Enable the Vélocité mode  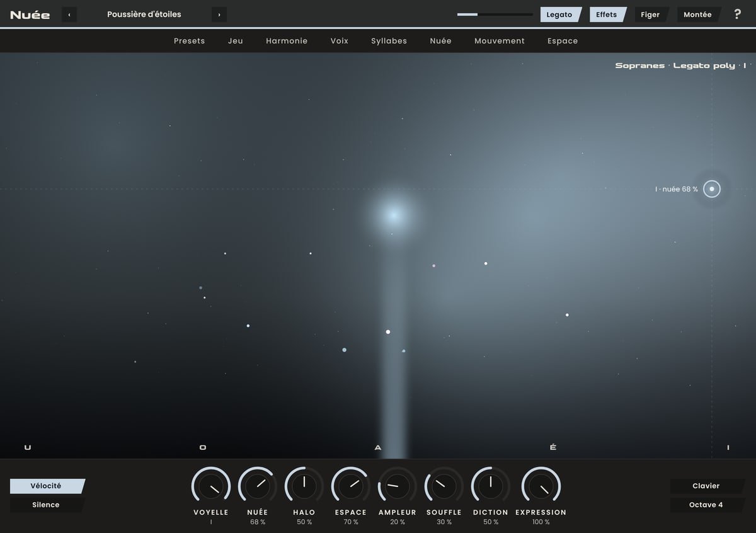point(47,486)
